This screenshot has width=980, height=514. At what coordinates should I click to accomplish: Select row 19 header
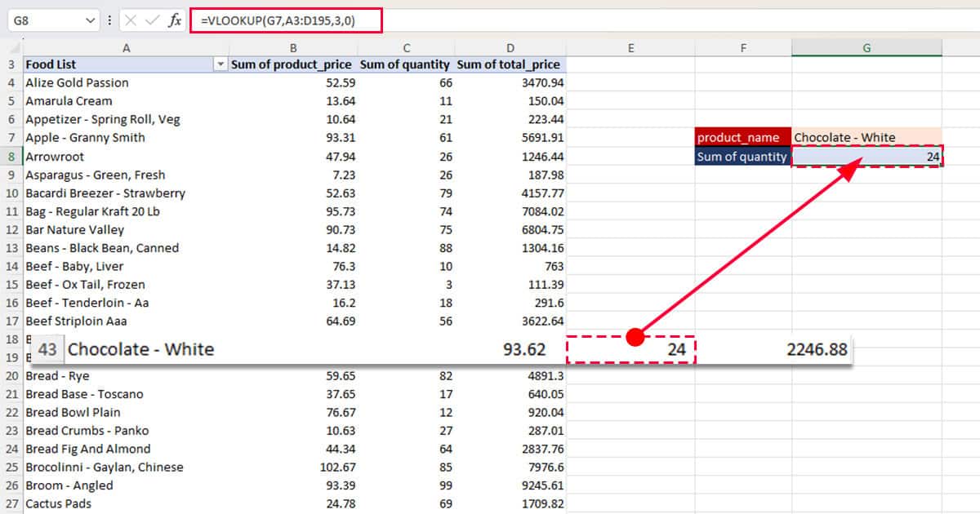click(x=11, y=357)
